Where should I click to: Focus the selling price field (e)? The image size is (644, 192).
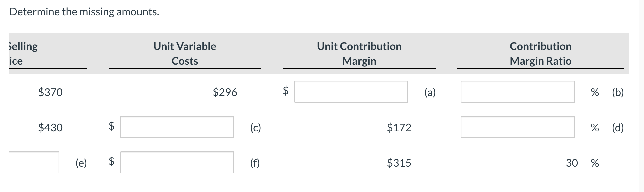34,162
